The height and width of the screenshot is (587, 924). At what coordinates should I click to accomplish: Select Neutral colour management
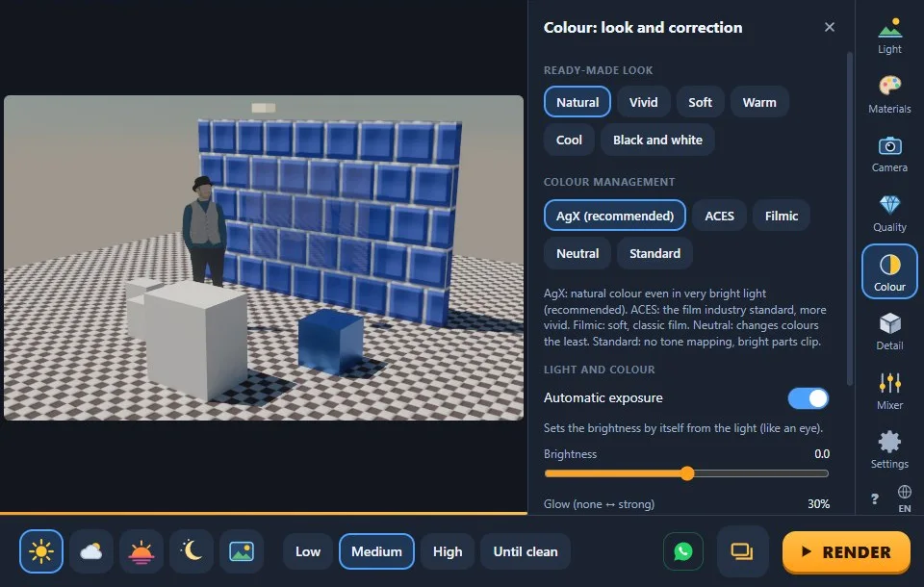pyautogui.click(x=577, y=253)
